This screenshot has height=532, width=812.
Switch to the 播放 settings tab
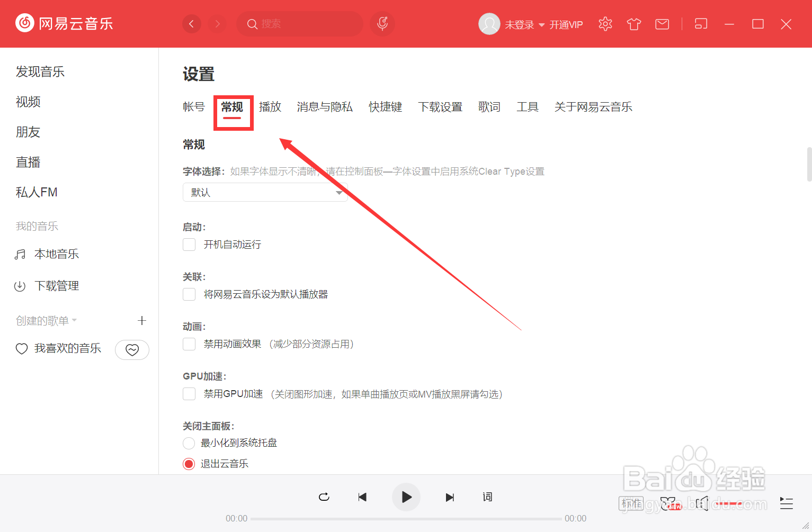click(x=271, y=106)
